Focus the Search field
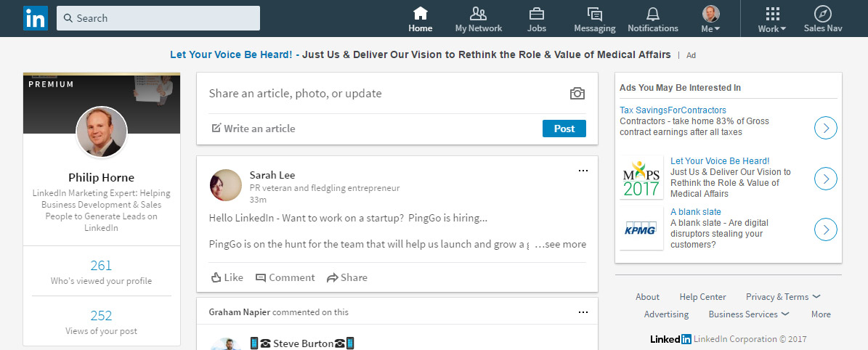 click(158, 18)
